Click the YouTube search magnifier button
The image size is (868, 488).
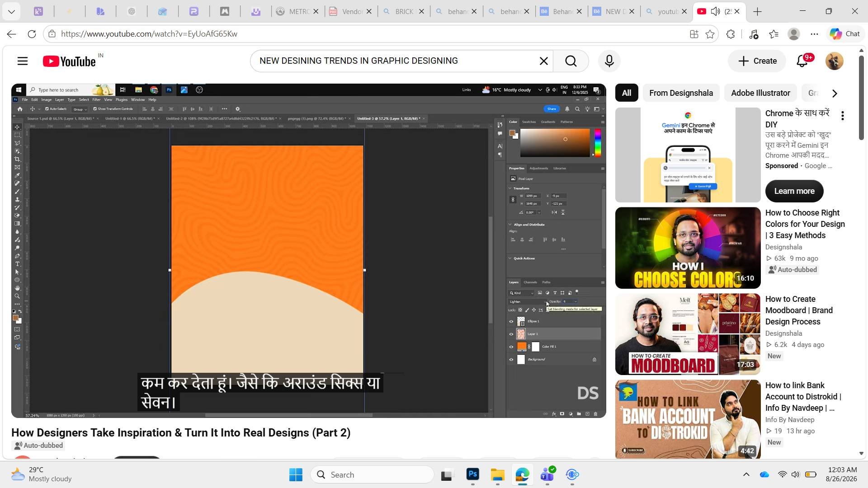pyautogui.click(x=571, y=61)
